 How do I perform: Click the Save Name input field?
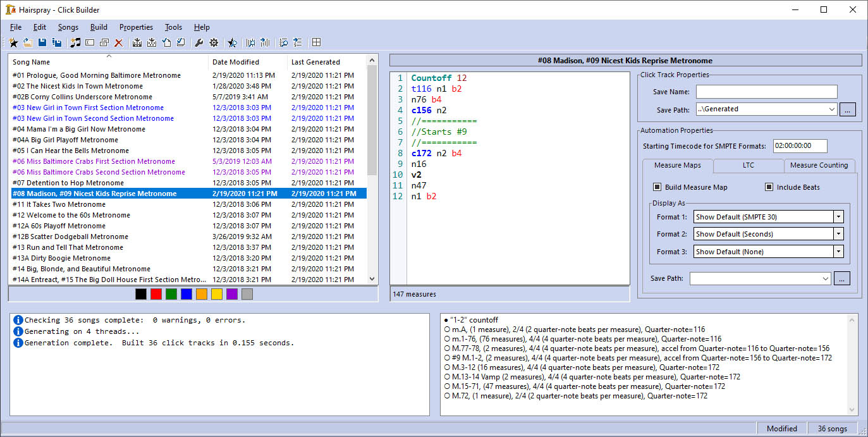tap(766, 92)
